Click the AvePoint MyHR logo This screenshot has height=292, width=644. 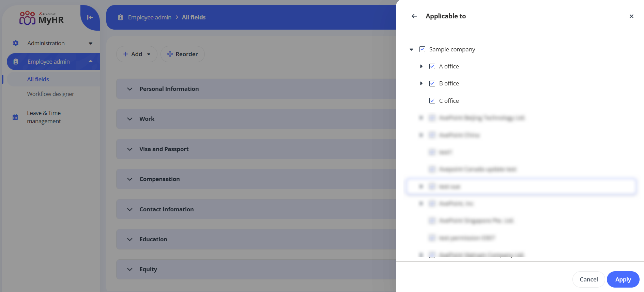click(x=42, y=18)
